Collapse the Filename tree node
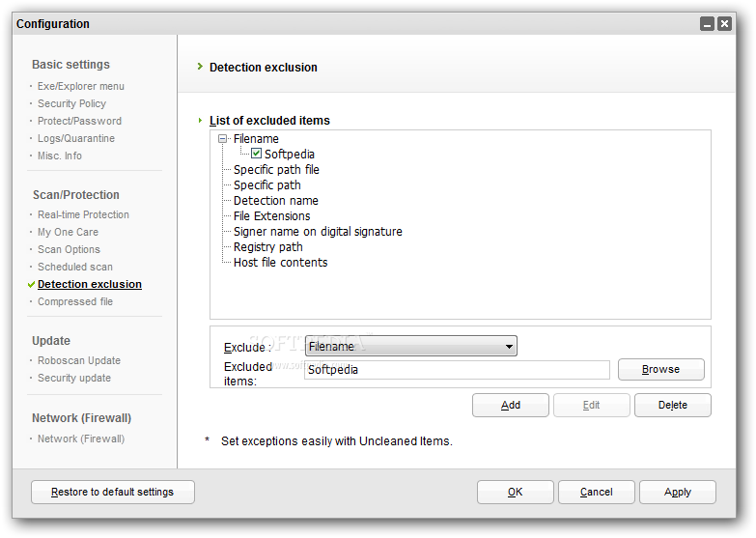 [x=222, y=139]
